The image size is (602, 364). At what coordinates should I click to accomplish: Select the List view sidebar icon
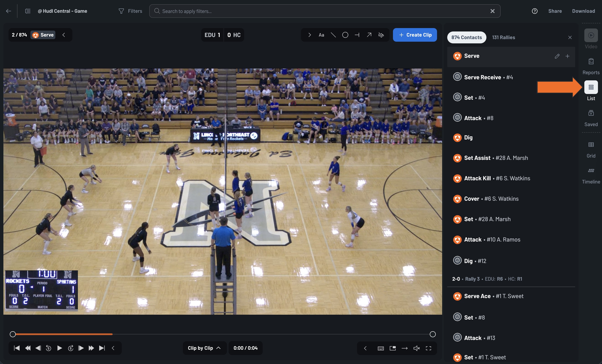[591, 87]
